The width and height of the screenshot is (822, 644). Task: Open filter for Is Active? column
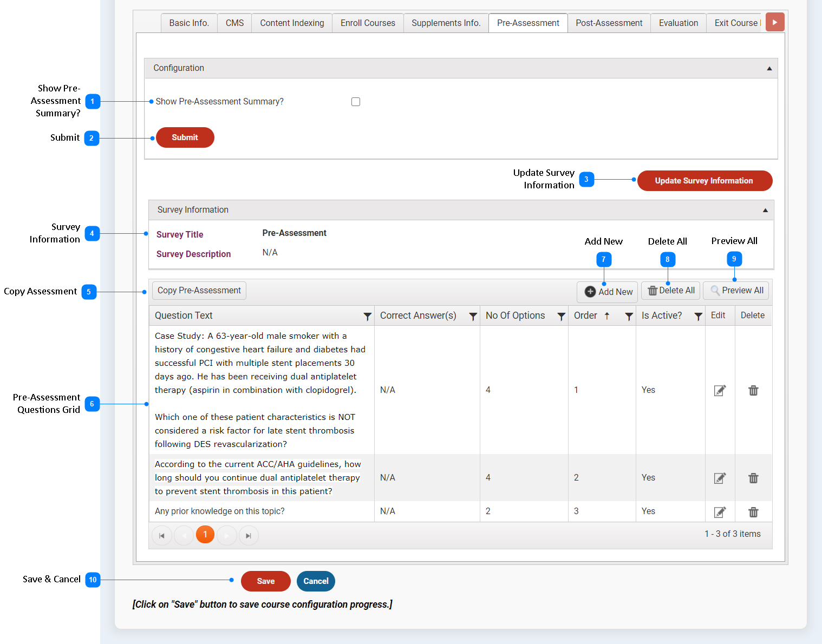pos(698,316)
